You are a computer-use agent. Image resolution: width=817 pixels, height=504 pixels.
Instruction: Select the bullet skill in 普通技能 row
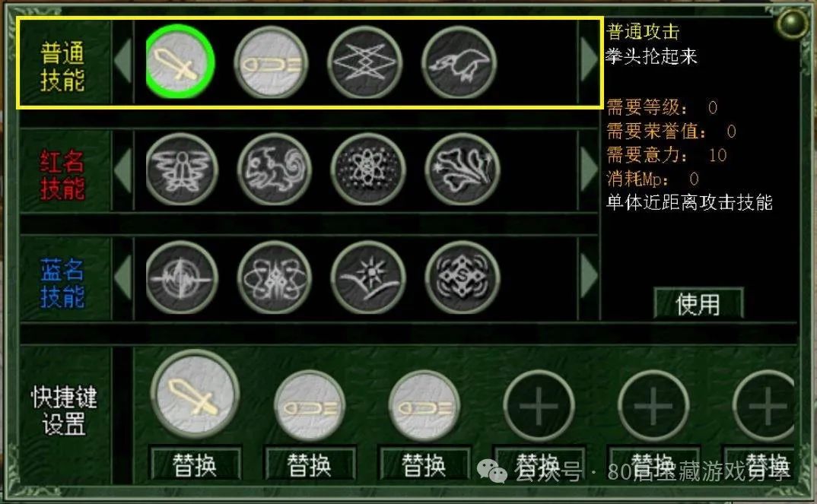(271, 63)
